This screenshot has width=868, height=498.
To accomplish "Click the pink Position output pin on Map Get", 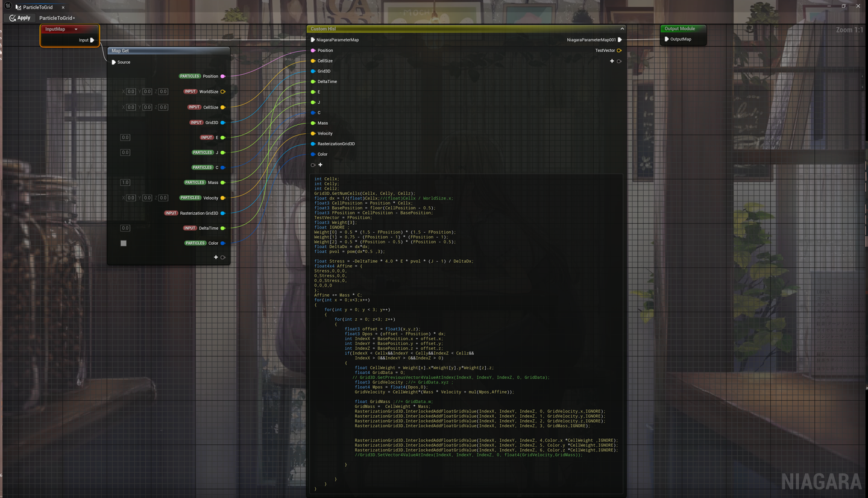I will (x=223, y=77).
